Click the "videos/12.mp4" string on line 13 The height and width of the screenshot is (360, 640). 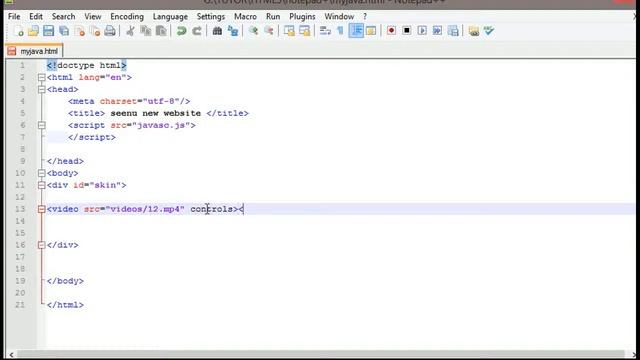145,209
